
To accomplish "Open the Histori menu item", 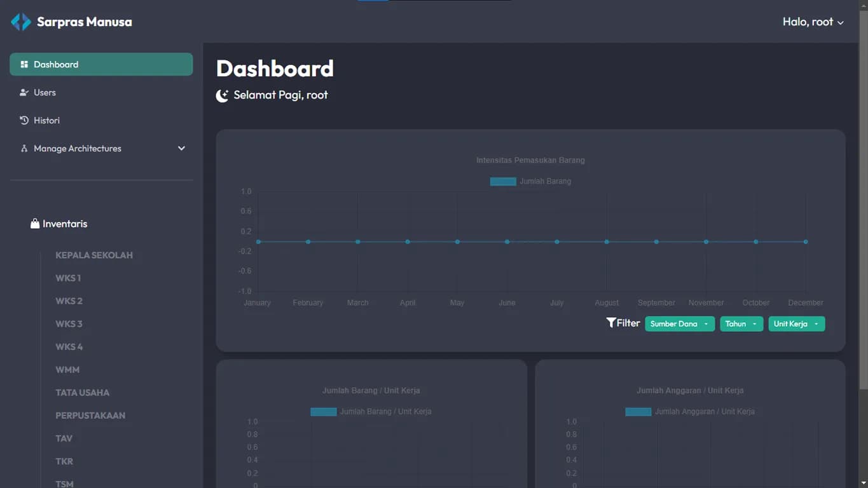I will (x=46, y=121).
